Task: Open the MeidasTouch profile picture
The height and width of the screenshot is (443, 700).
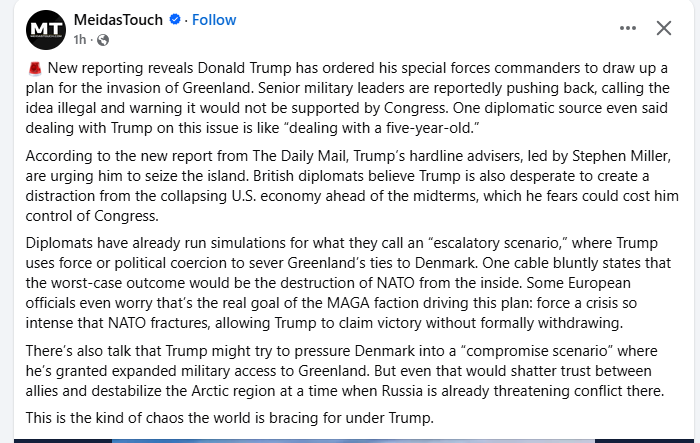Action: (43, 29)
